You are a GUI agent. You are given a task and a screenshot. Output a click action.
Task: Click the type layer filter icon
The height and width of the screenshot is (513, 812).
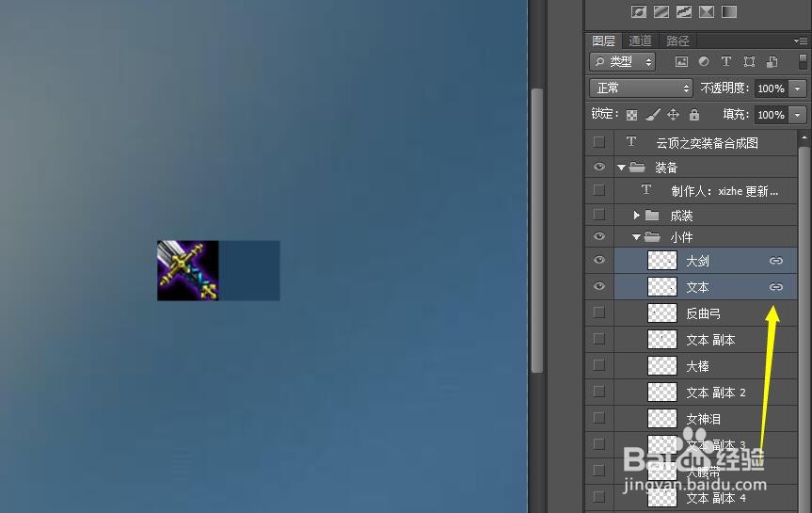click(x=726, y=62)
